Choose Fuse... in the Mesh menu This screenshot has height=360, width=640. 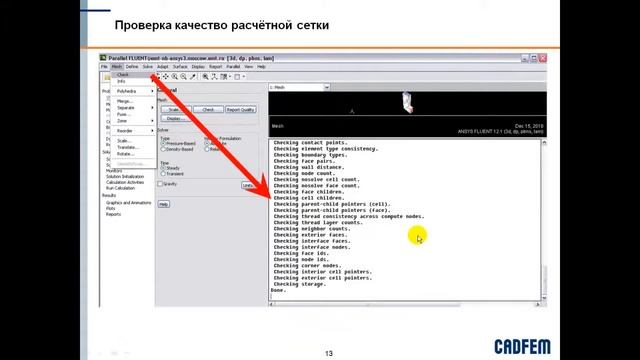(x=133, y=114)
